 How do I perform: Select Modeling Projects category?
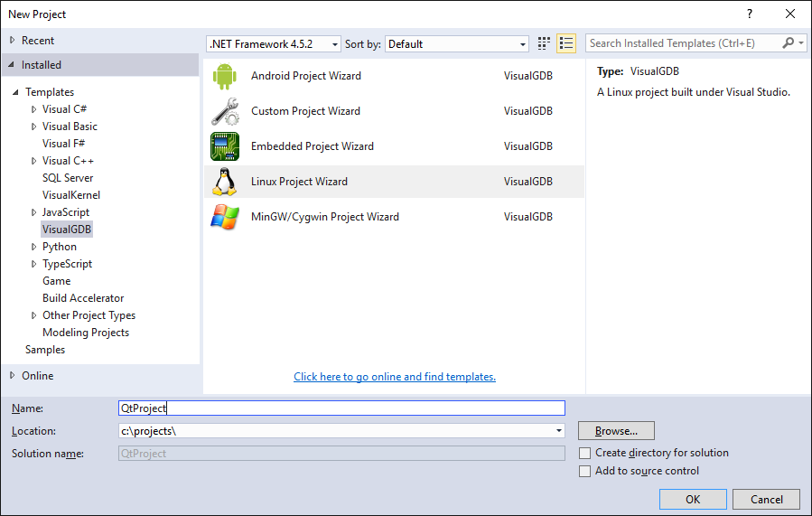pos(86,332)
